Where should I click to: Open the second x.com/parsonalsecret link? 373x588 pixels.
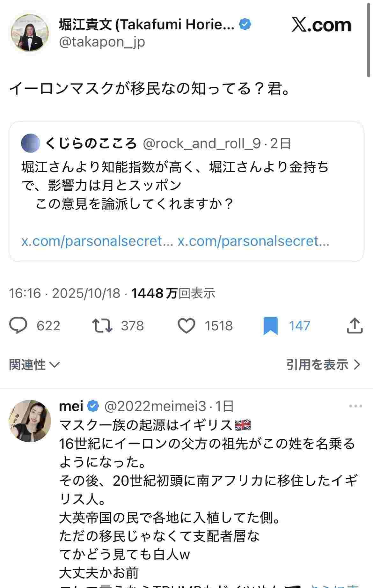tap(253, 241)
